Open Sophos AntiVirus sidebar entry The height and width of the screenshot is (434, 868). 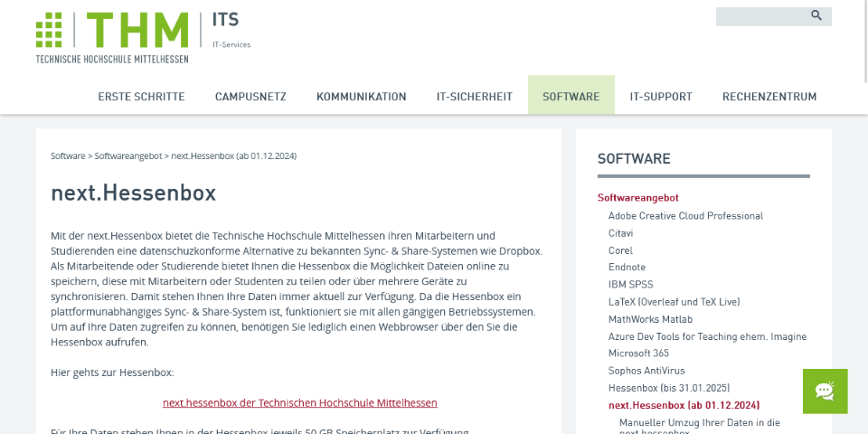[x=646, y=371]
